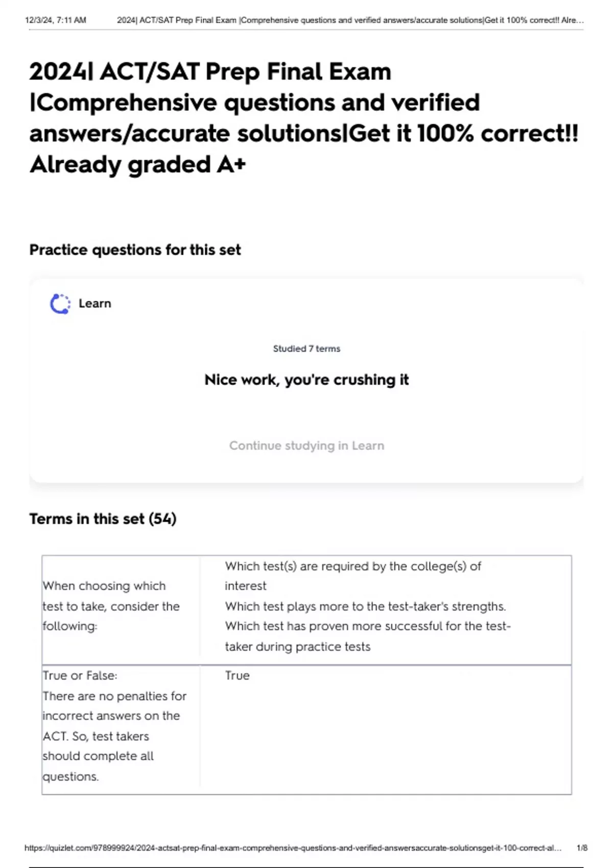Image resolution: width=613 pixels, height=868 pixels.
Task: Click the page header document title text
Action: tap(350, 20)
